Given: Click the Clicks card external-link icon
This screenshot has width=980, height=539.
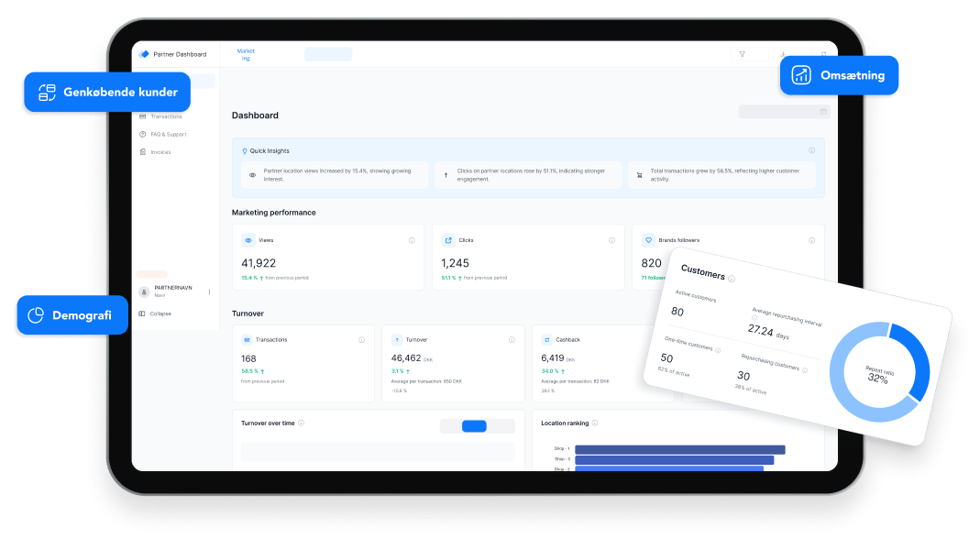Looking at the screenshot, I should click(448, 240).
